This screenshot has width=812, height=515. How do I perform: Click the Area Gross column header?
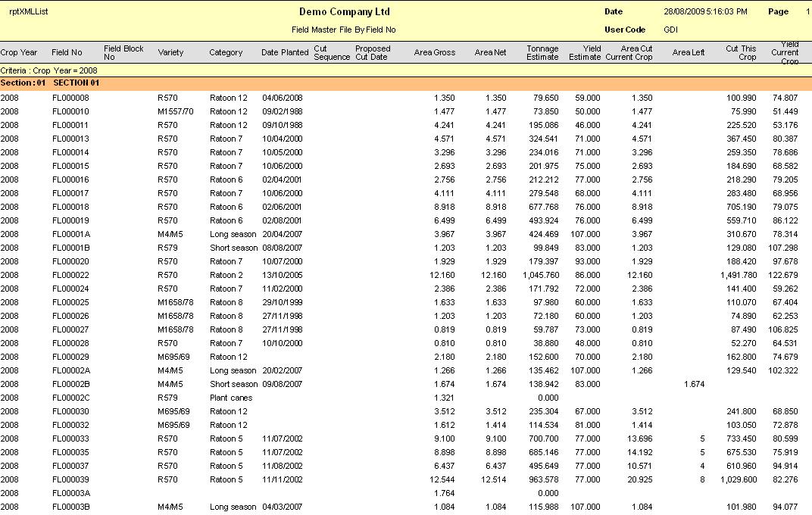click(x=435, y=52)
